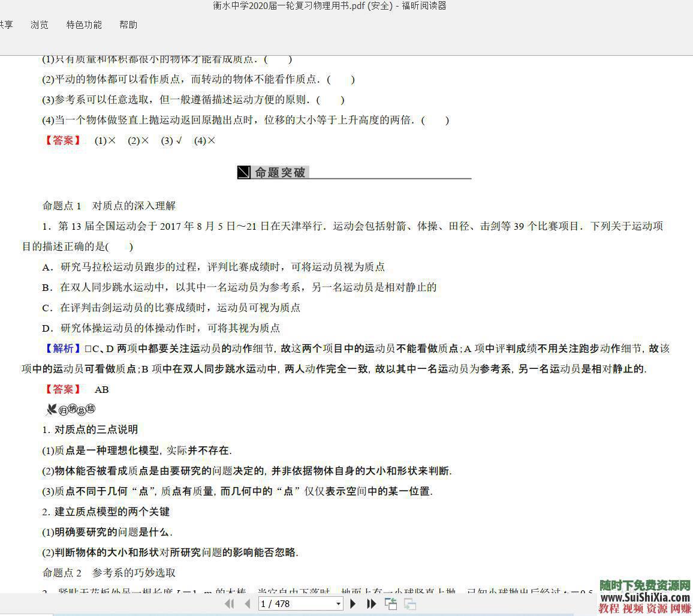The image size is (693, 616).
Task: Advance one page with the next page icon
Action: tap(352, 604)
